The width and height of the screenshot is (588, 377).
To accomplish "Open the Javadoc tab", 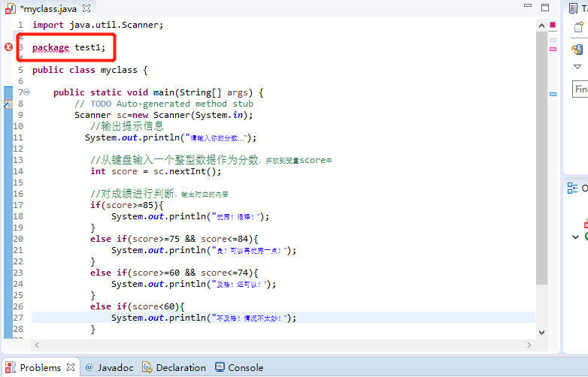I will [110, 368].
